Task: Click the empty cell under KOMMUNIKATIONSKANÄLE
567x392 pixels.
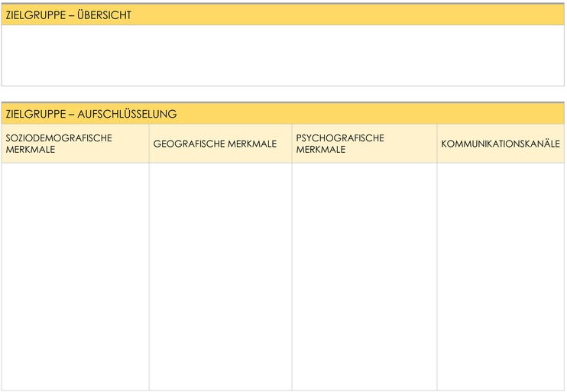Action: [501, 277]
